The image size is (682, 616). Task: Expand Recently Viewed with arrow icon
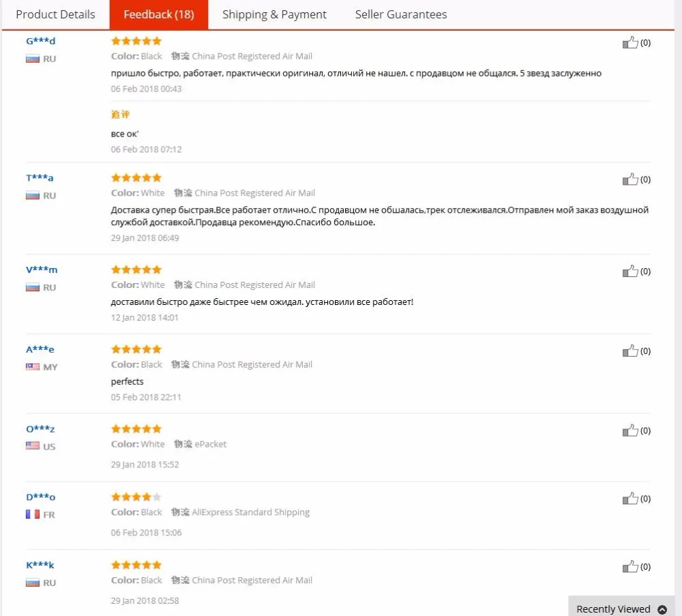662,609
